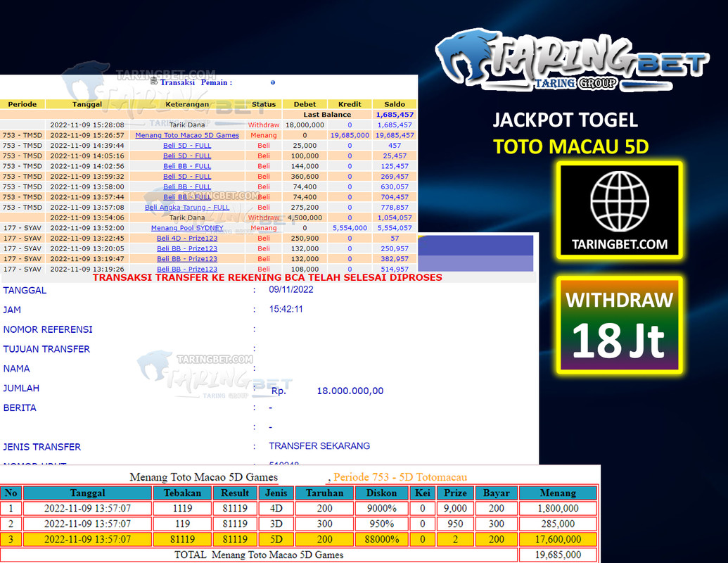Click the 19,685,000 total in the bottom row
This screenshot has height=563, width=728.
558,555
